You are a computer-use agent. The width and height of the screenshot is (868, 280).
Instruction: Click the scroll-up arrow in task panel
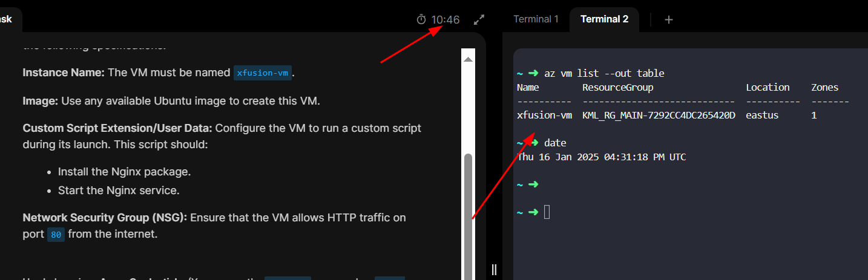tap(468, 59)
